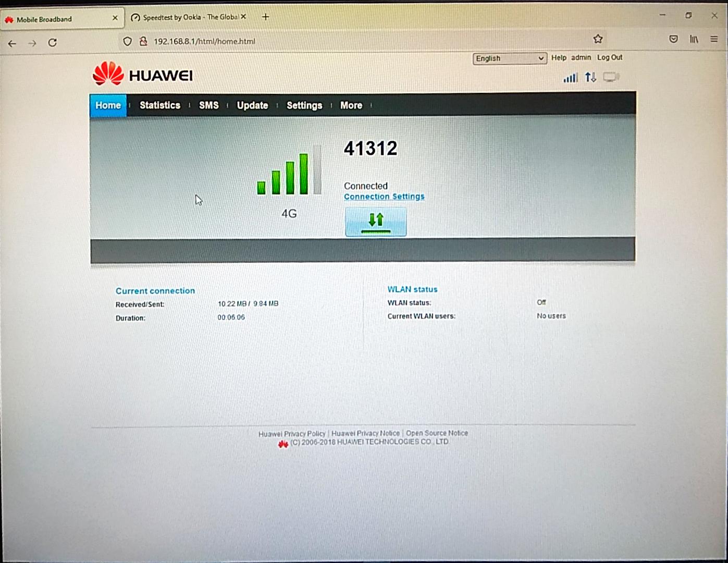Image resolution: width=728 pixels, height=563 pixels.
Task: Toggle the mobile data connection button
Action: (376, 222)
